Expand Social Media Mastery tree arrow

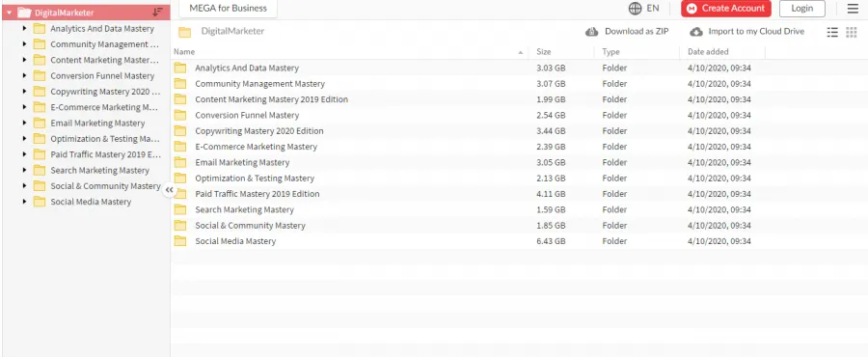pyautogui.click(x=24, y=202)
